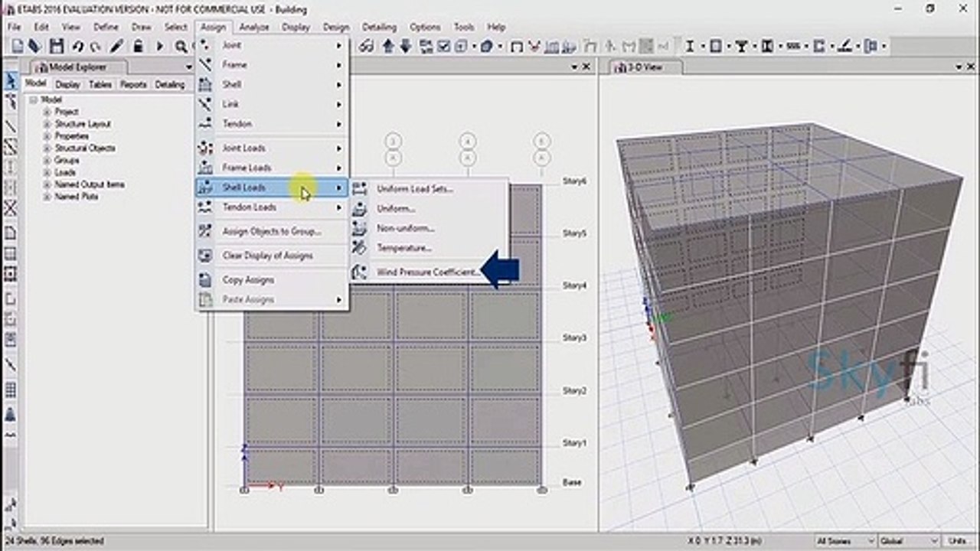Screen dimensions: 980x551
Task: Click the toolbar icon with the checkmark box
Action: [443, 47]
